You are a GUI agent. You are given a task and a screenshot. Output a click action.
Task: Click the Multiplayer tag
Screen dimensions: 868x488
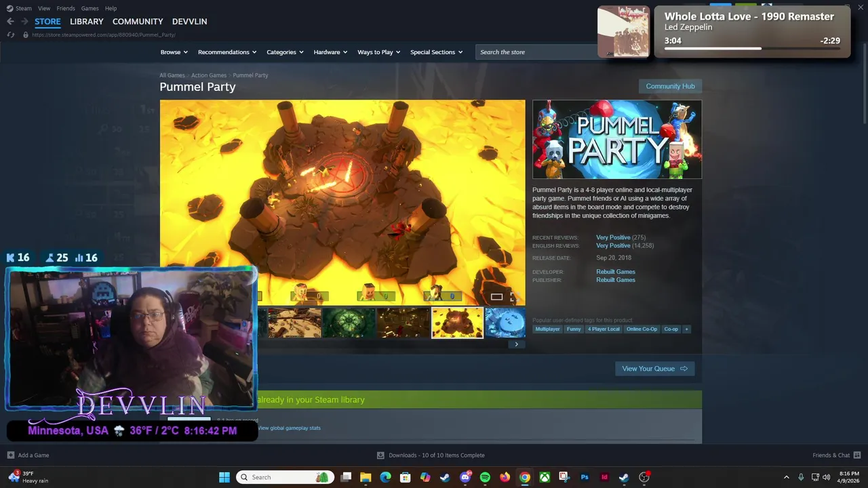click(x=548, y=329)
